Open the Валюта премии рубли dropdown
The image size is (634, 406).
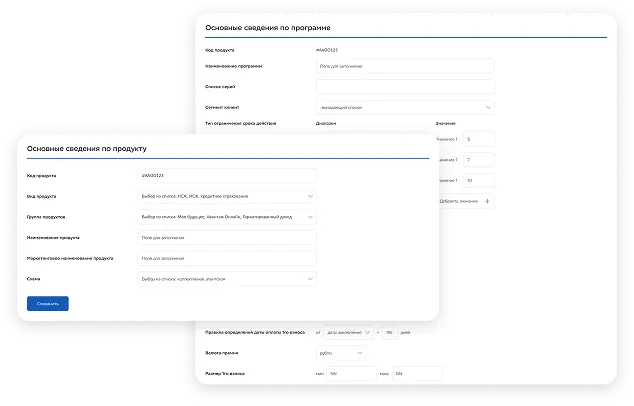point(340,353)
